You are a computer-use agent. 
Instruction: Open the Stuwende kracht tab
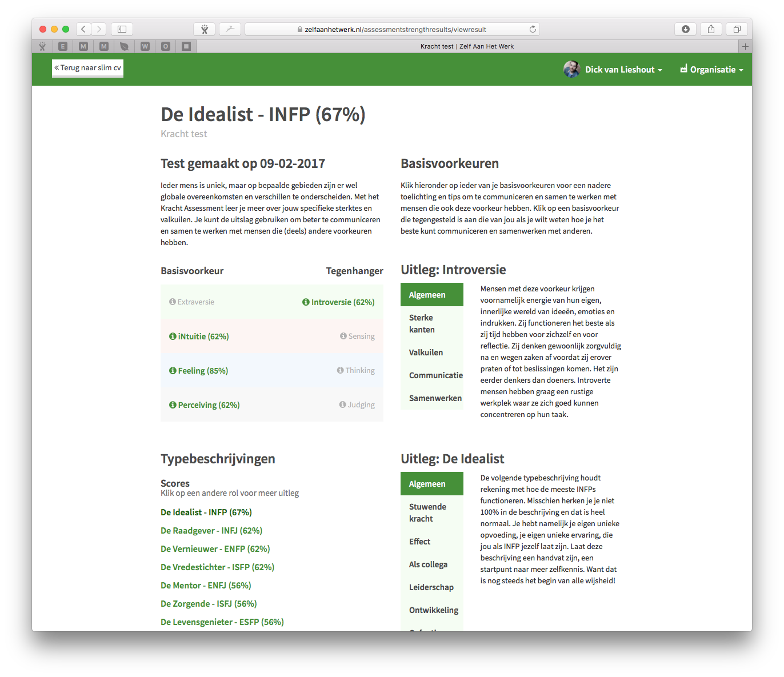pyautogui.click(x=432, y=513)
